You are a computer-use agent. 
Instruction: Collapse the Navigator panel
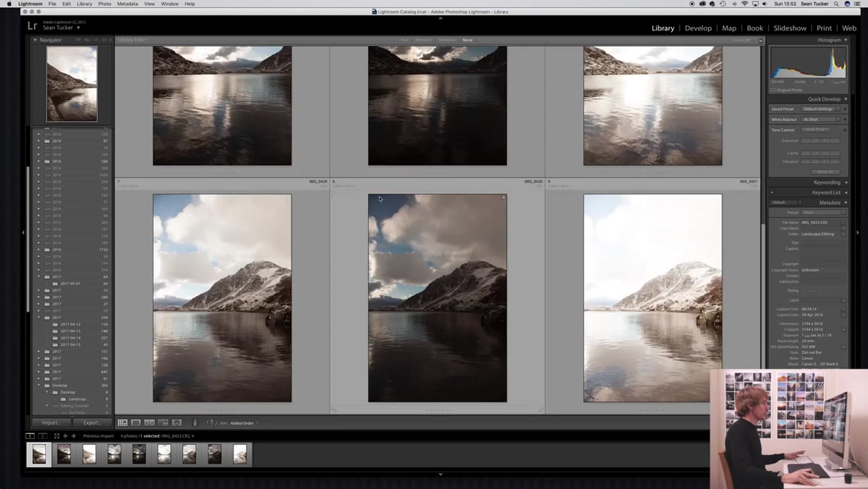click(x=35, y=40)
